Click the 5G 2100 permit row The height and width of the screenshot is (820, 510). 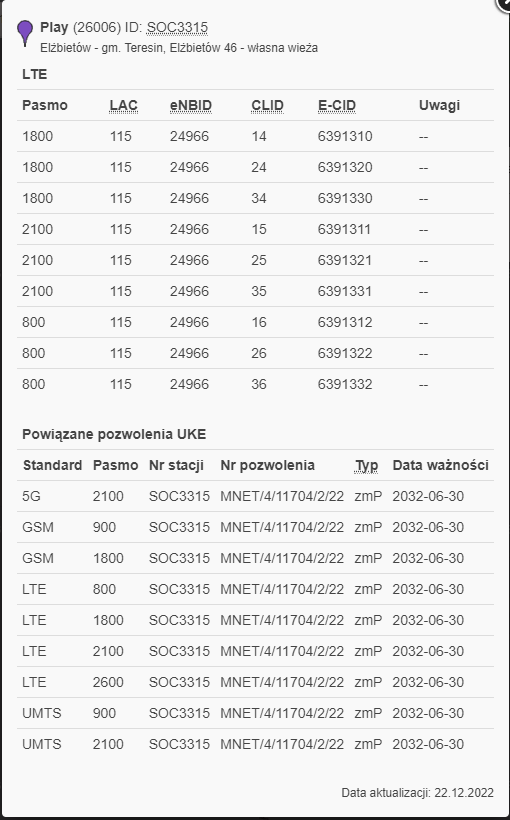(x=255, y=496)
